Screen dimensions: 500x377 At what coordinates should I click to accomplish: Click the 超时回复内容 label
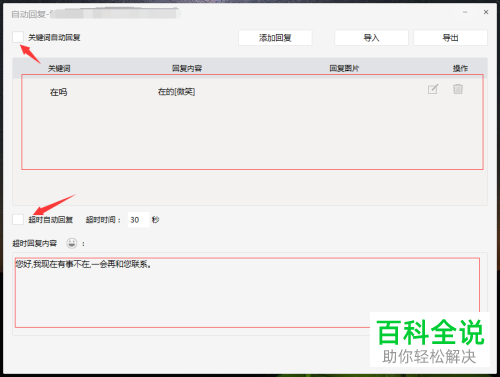[35, 243]
